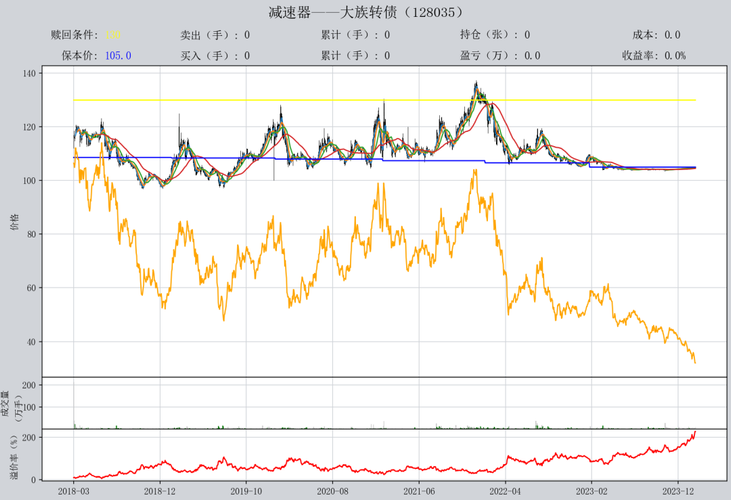Click the 80 price axis tick
The width and height of the screenshot is (731, 500).
pos(31,234)
